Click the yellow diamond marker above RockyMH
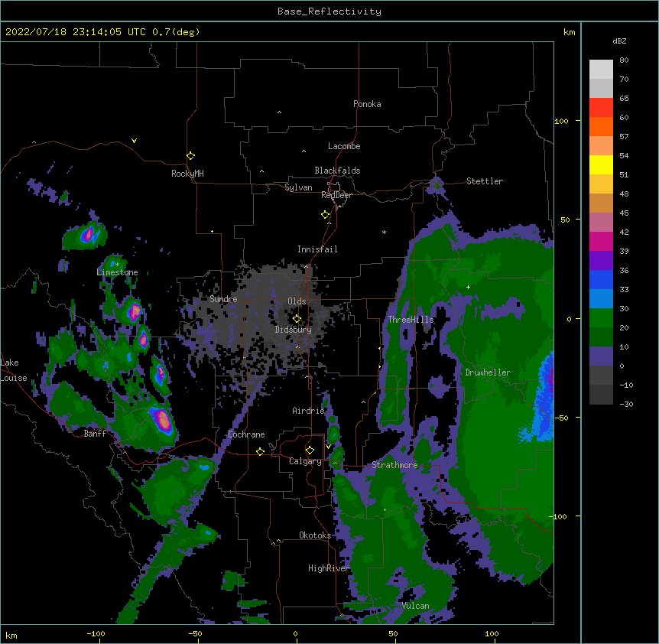659x644 pixels. tap(190, 156)
